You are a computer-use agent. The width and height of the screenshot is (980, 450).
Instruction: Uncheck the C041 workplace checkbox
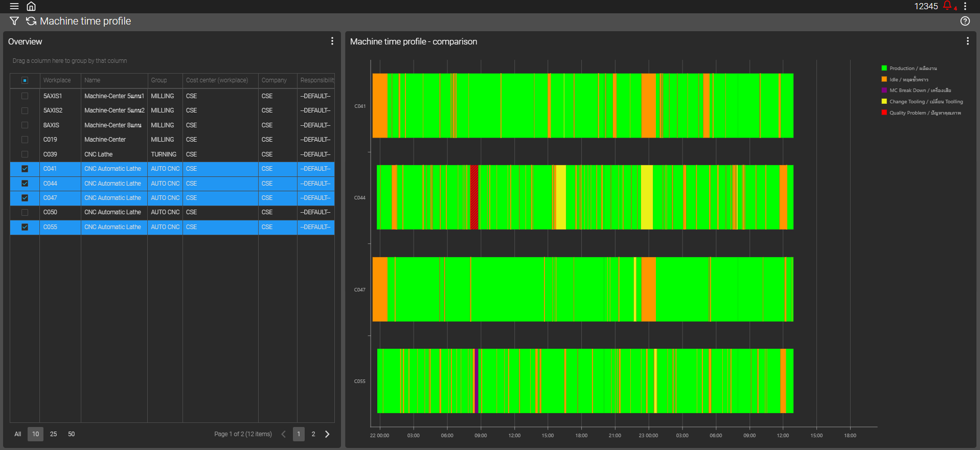pyautogui.click(x=25, y=169)
